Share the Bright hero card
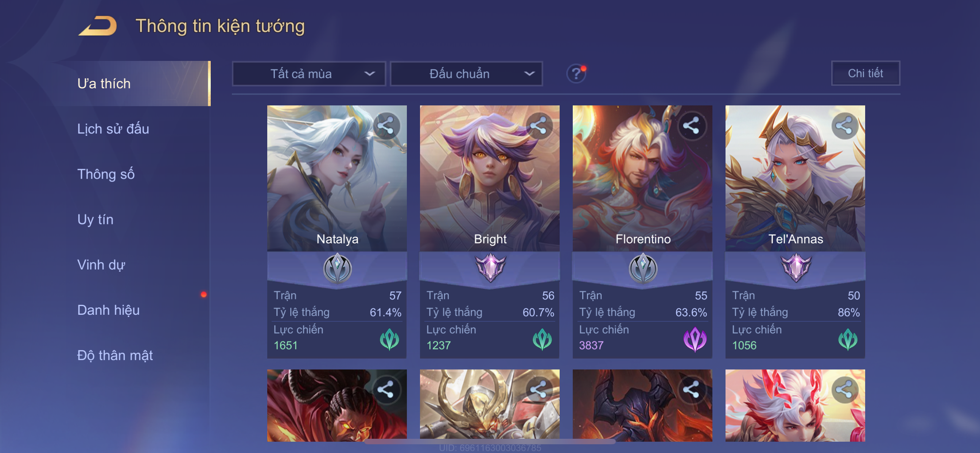 (539, 125)
